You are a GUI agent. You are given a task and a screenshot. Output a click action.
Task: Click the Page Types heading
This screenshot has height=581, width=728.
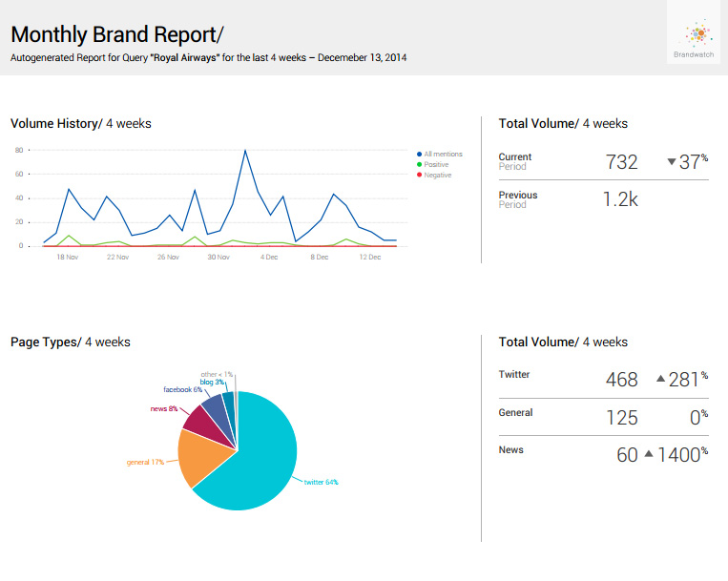[x=71, y=342]
